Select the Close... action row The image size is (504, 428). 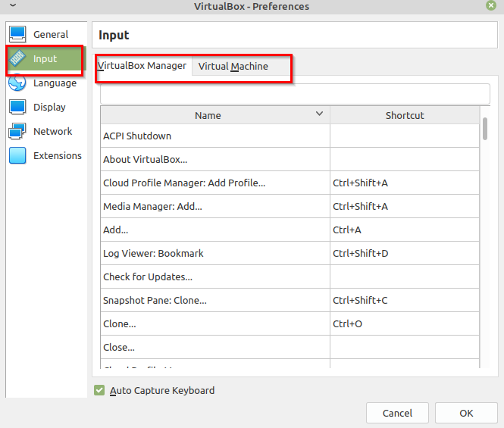(x=290, y=347)
